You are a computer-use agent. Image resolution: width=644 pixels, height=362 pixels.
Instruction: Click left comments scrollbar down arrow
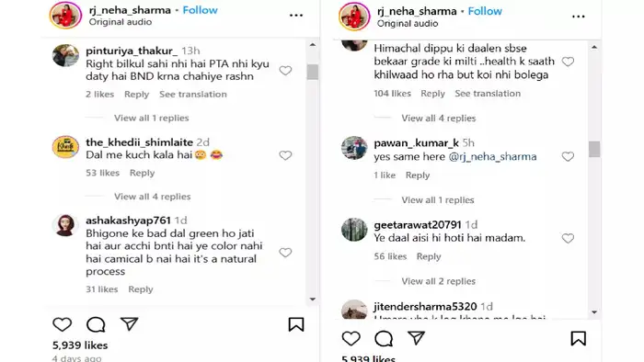(x=313, y=300)
